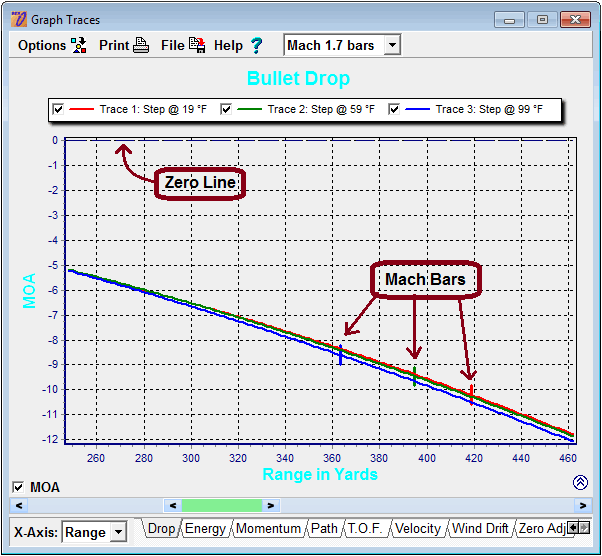602x556 pixels.
Task: Click the 260 label on the x-axis
Action: [96, 458]
